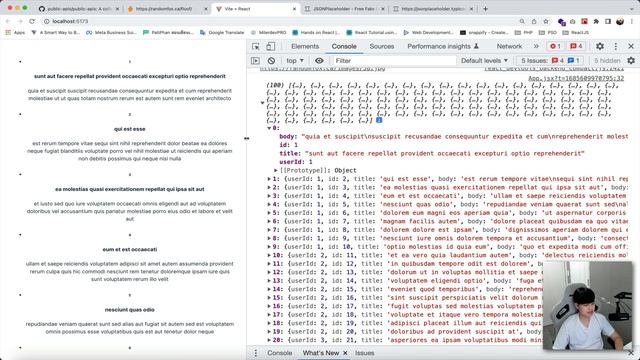Image resolution: width=640 pixels, height=360 pixels.
Task: Expand array item 5 'dolorem eum magni'
Action: click(x=269, y=213)
